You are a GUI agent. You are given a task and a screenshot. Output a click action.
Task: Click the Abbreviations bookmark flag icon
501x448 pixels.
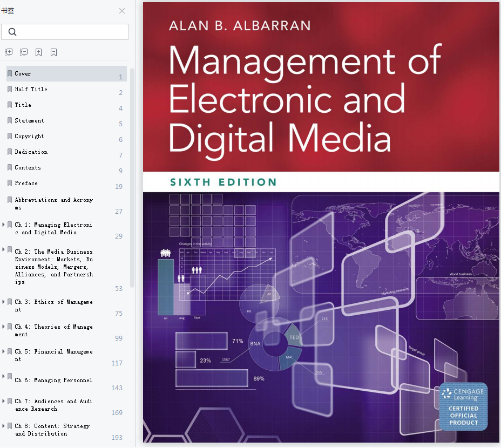pyautogui.click(x=10, y=200)
